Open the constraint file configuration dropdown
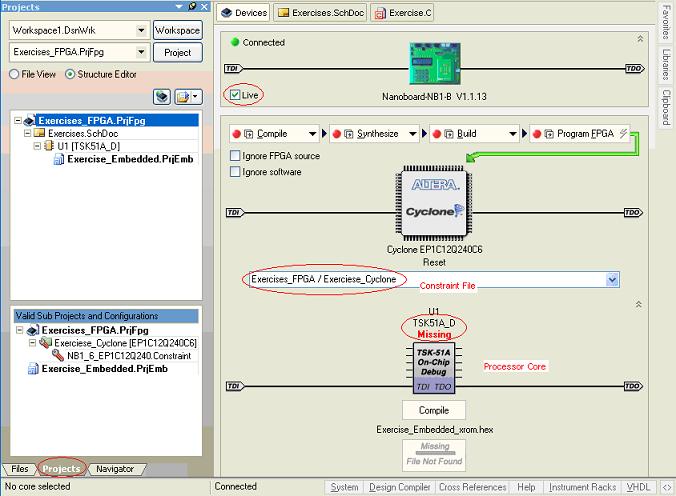Viewport: 676px width, 496px height. 612,279
